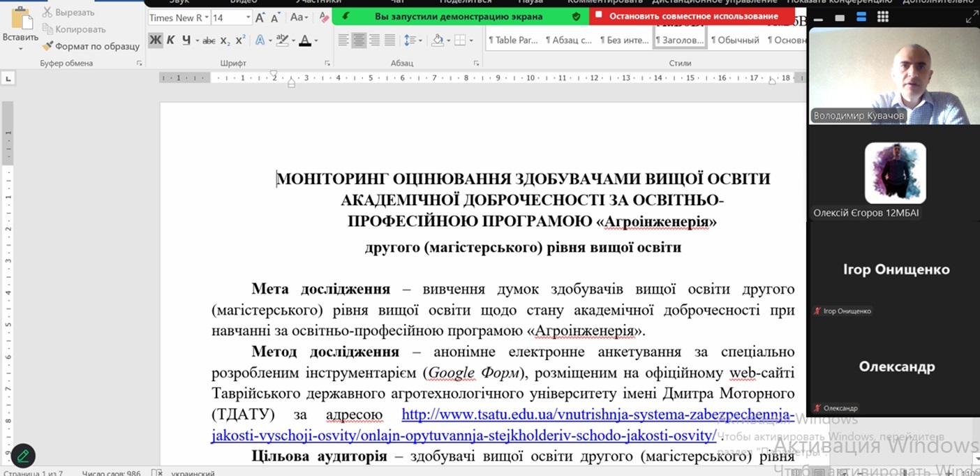
Task: Click the green annotation pencil circle
Action: click(x=23, y=456)
